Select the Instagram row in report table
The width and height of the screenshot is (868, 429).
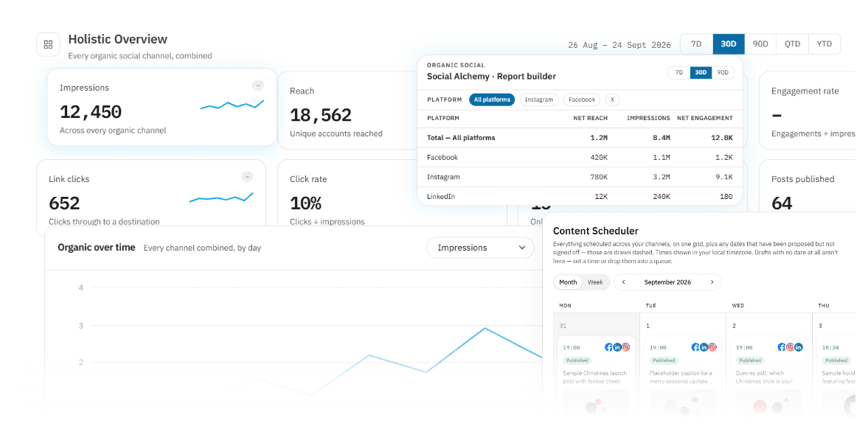pos(580,177)
